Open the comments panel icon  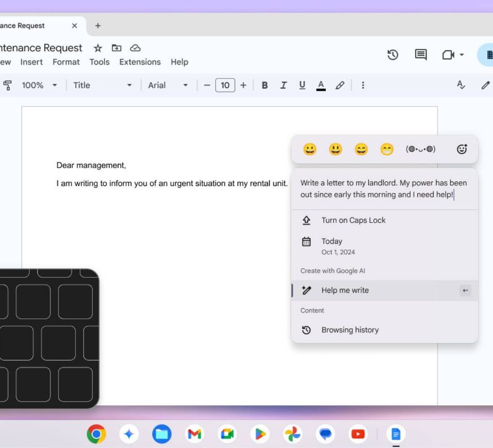pos(421,55)
